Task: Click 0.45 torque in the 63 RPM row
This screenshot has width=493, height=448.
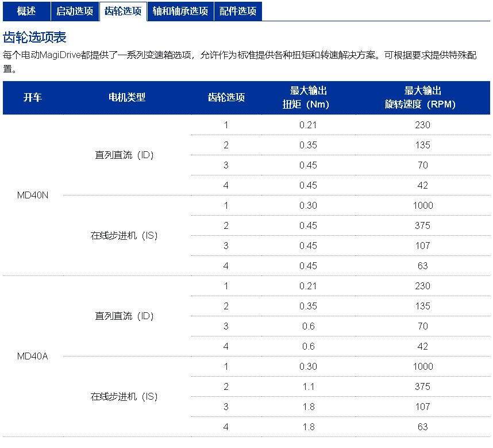Action: [x=308, y=266]
